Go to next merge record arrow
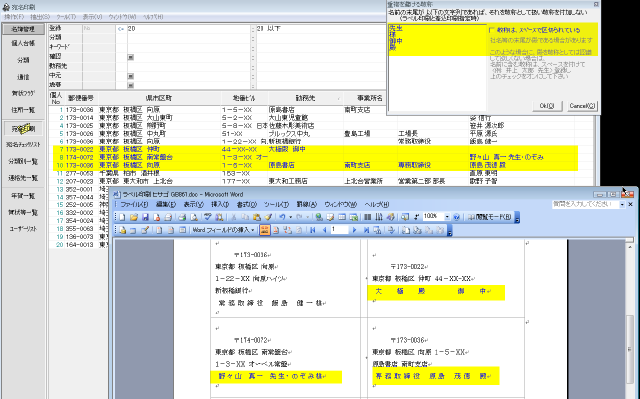This screenshot has height=399, width=640. pyautogui.click(x=354, y=230)
